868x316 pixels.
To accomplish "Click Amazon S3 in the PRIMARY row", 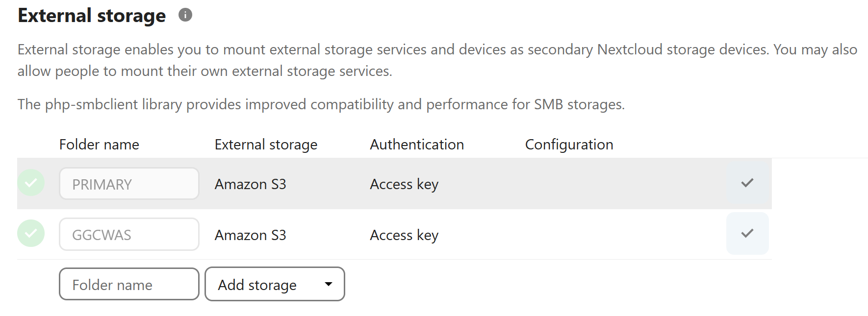I will [250, 184].
